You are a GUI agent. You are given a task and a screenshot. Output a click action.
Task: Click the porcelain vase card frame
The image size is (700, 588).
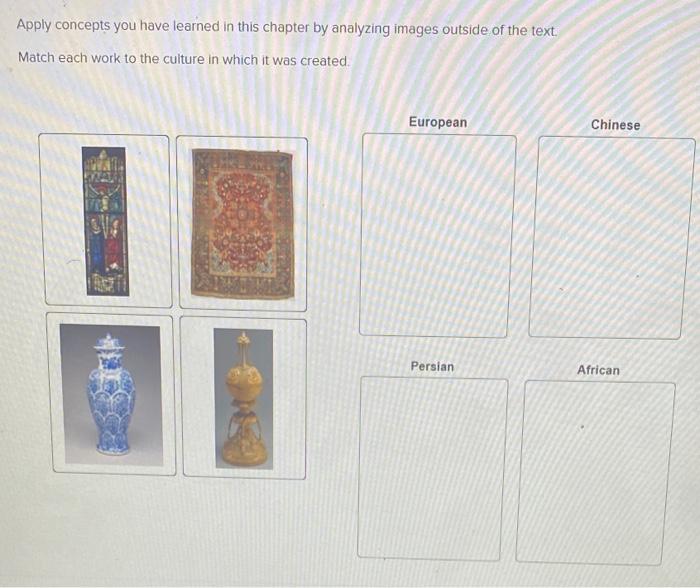click(x=111, y=394)
